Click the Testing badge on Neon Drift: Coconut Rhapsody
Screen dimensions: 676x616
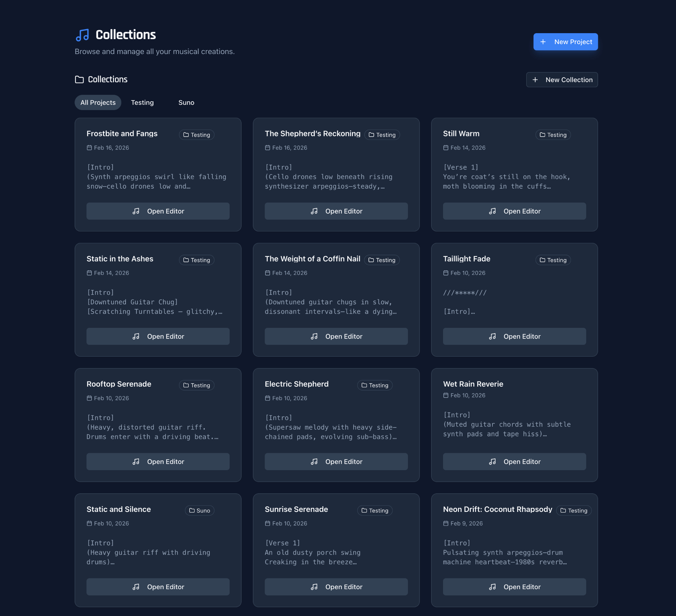pyautogui.click(x=574, y=510)
